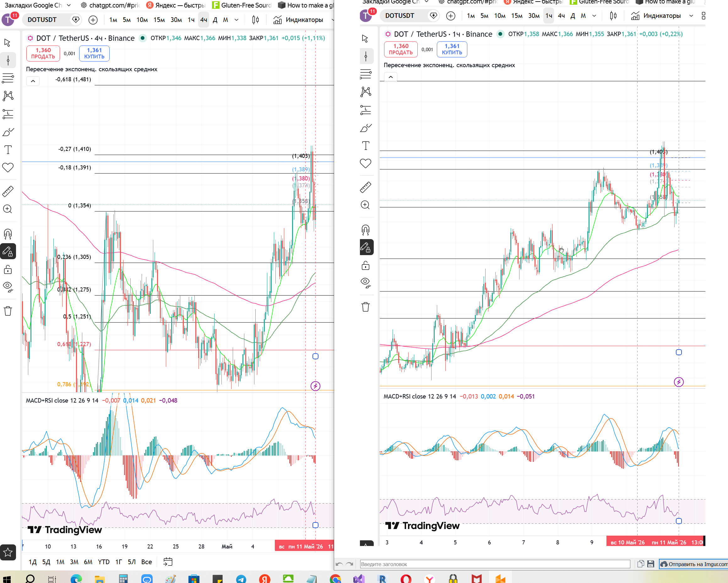Screen dimensions: 728x583
Task: Open the candlestick chart type icon in left chart
Action: [x=256, y=20]
